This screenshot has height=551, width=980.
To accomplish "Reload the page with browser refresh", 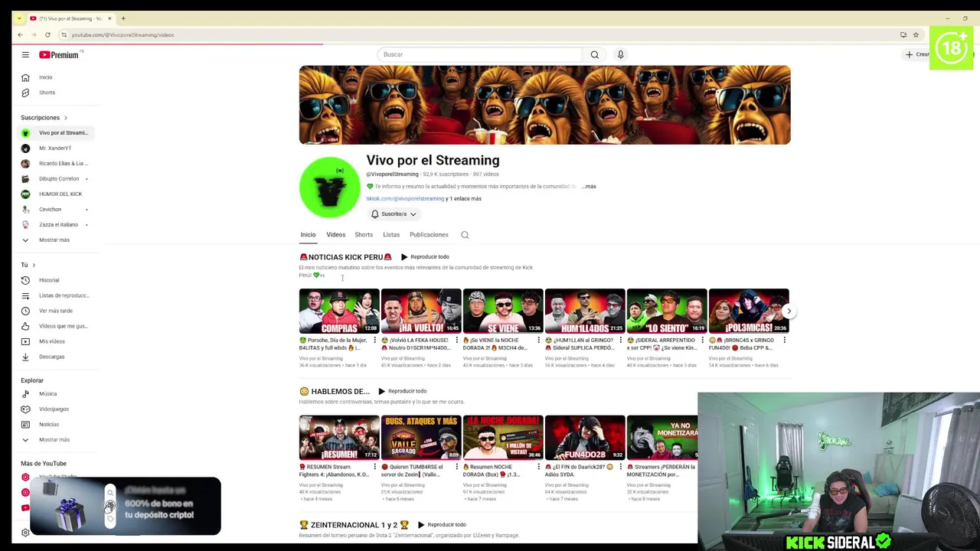I will [47, 34].
